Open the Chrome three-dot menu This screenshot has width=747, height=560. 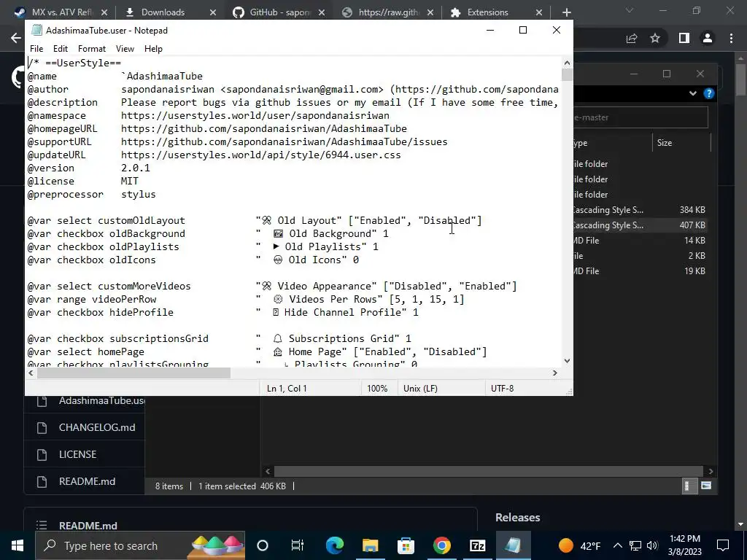[731, 38]
